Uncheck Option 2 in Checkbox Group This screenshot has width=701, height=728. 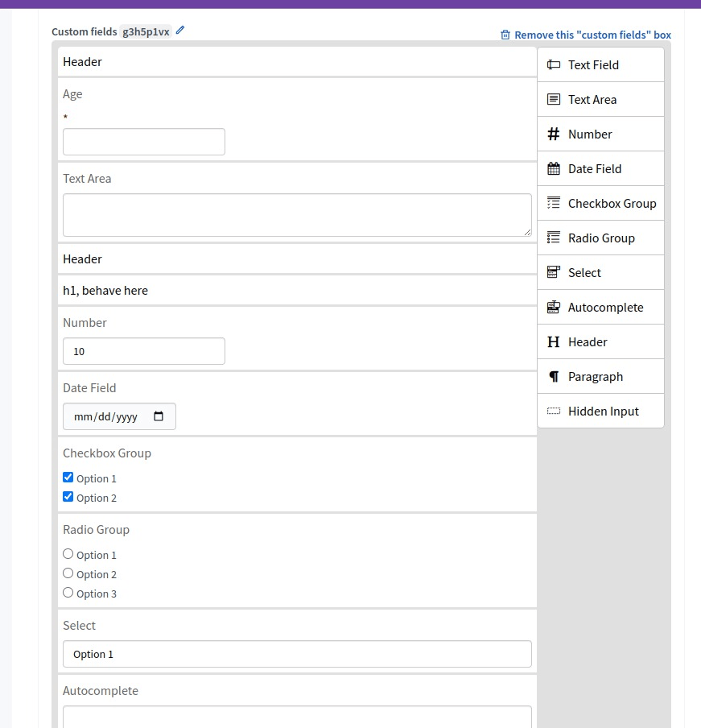coord(68,497)
